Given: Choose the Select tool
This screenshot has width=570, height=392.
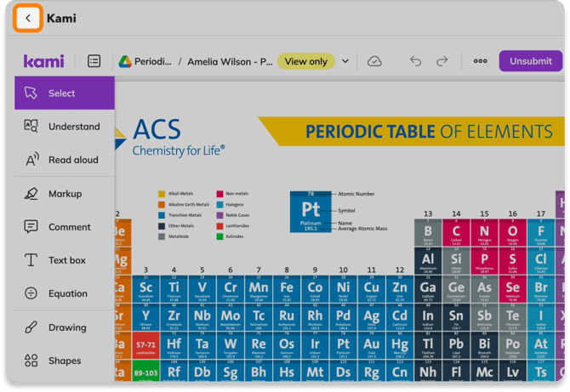Looking at the screenshot, I should (x=65, y=93).
